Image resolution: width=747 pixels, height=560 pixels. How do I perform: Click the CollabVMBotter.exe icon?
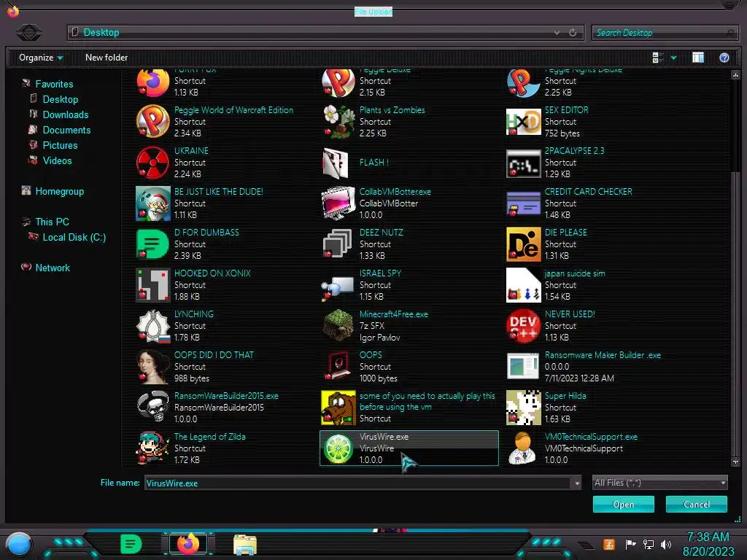(338, 203)
